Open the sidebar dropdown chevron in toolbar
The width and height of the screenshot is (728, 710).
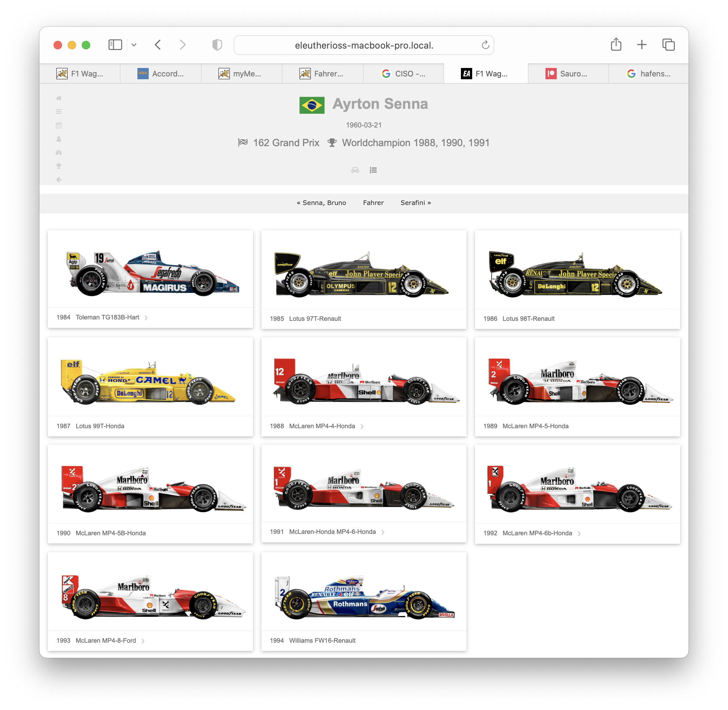[x=134, y=45]
